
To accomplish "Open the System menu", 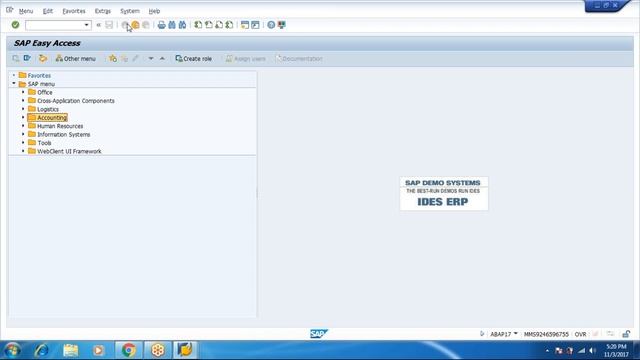I will pyautogui.click(x=130, y=11).
